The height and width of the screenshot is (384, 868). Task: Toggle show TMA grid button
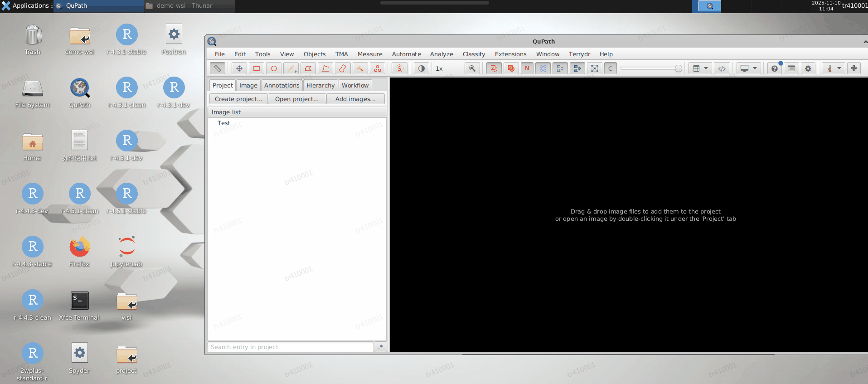pyautogui.click(x=543, y=68)
